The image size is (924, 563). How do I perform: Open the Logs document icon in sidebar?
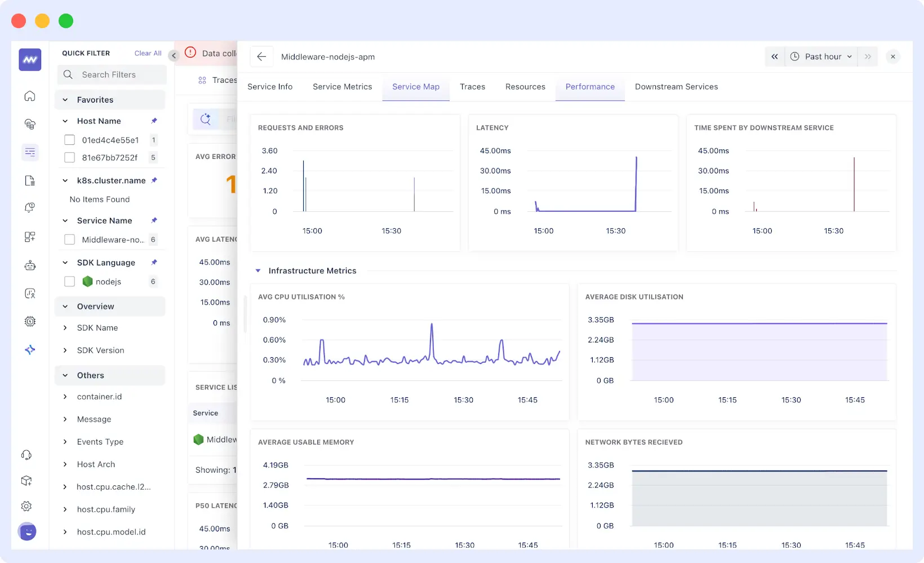[29, 180]
